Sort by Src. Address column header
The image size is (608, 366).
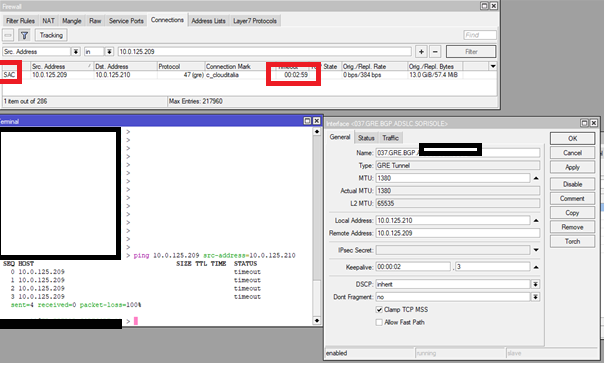[x=62, y=66]
